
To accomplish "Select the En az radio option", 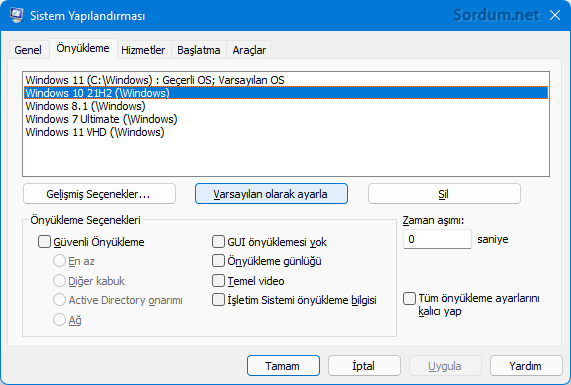I will click(x=59, y=261).
